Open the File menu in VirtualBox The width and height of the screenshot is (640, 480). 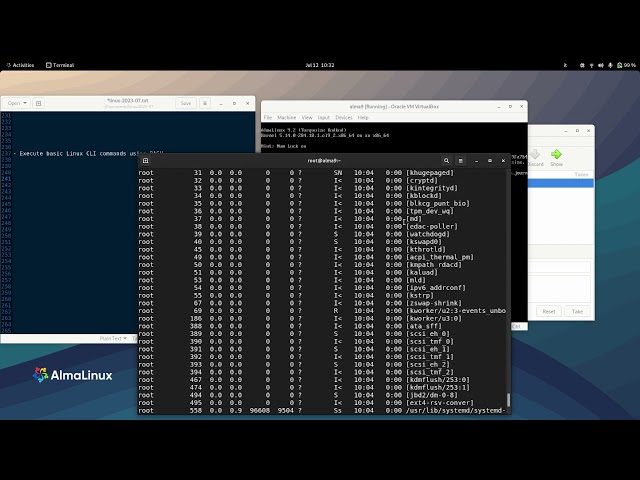[268, 118]
